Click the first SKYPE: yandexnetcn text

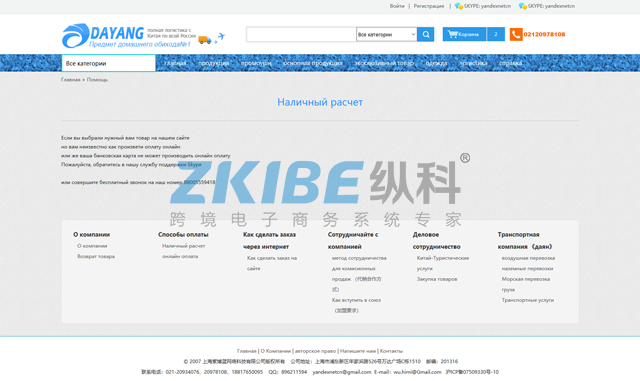click(x=487, y=6)
